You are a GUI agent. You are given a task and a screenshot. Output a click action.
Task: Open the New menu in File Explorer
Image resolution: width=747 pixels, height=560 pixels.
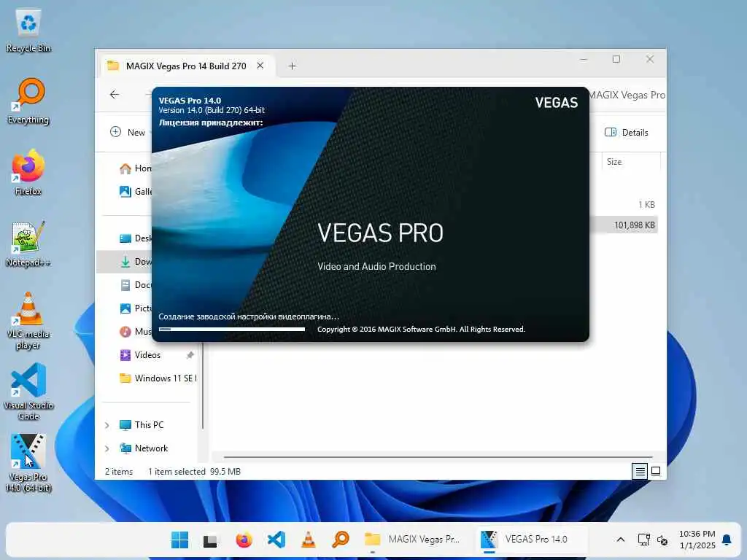[x=128, y=133]
